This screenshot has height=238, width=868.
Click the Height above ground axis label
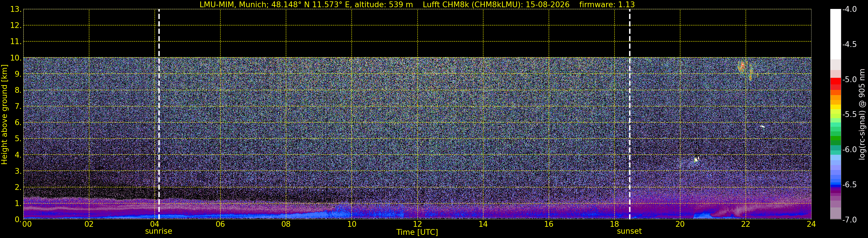point(4,115)
